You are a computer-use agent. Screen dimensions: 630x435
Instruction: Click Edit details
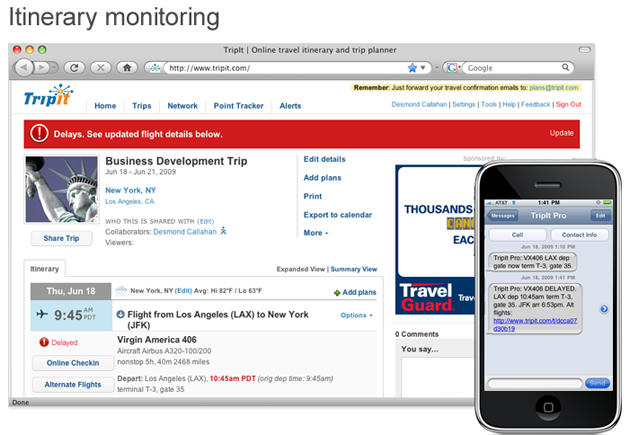click(324, 159)
